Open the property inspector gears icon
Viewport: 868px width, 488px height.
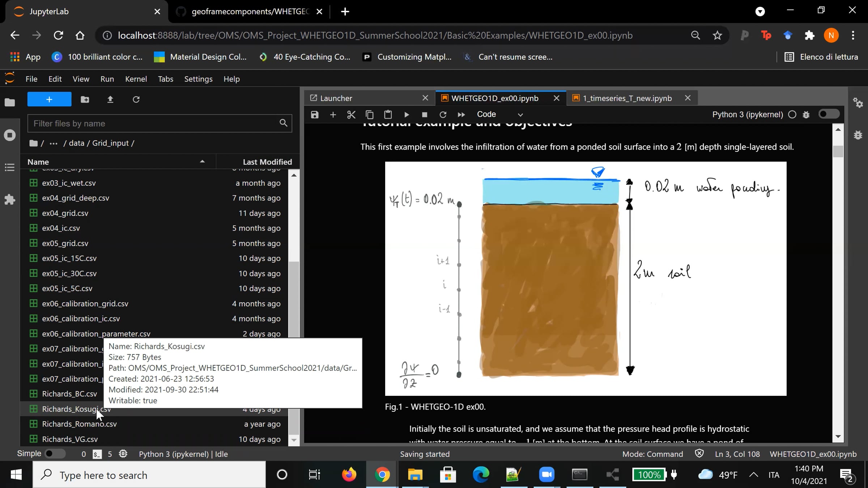[858, 103]
